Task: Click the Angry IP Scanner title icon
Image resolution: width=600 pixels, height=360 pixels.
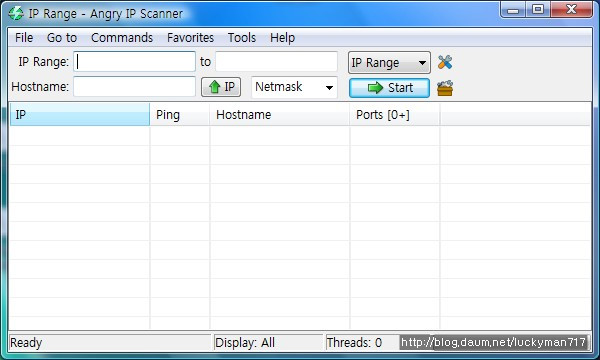Action: (x=16, y=13)
